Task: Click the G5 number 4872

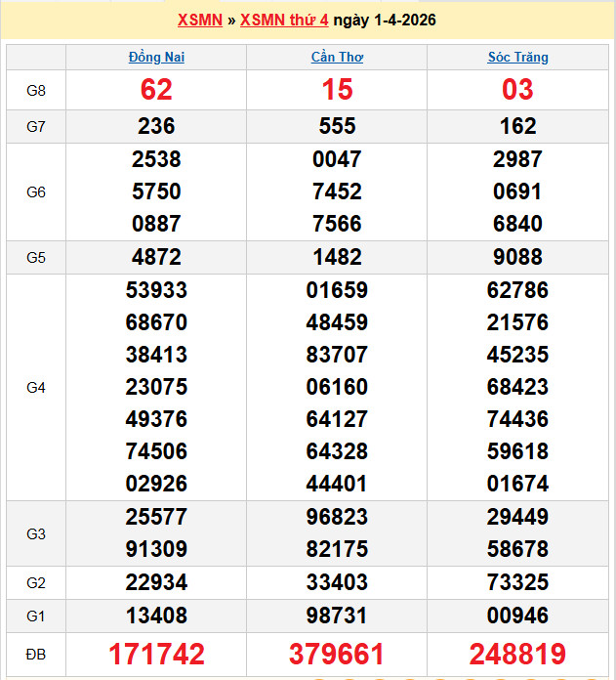Action: [156, 257]
